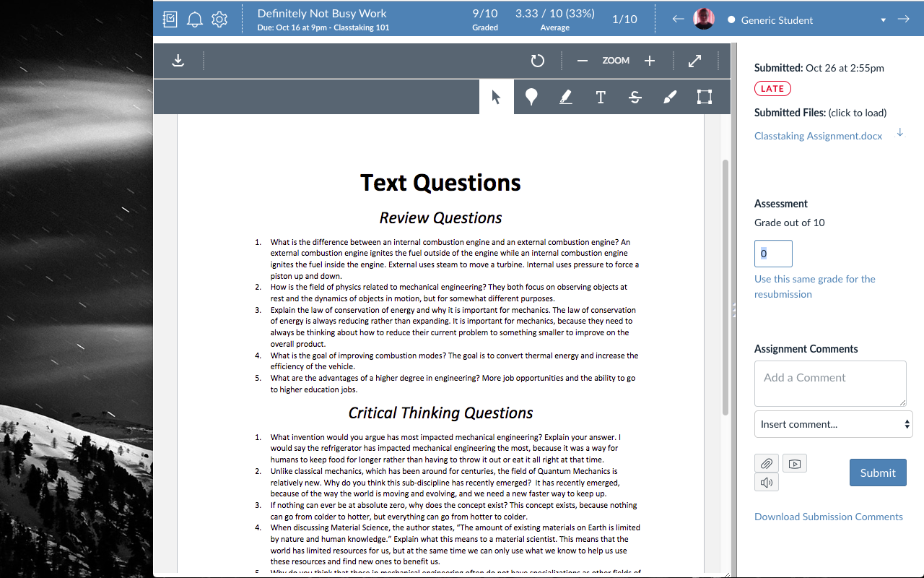Expand the Insert comment dropdown
The width and height of the screenshot is (924, 578).
[x=833, y=424]
